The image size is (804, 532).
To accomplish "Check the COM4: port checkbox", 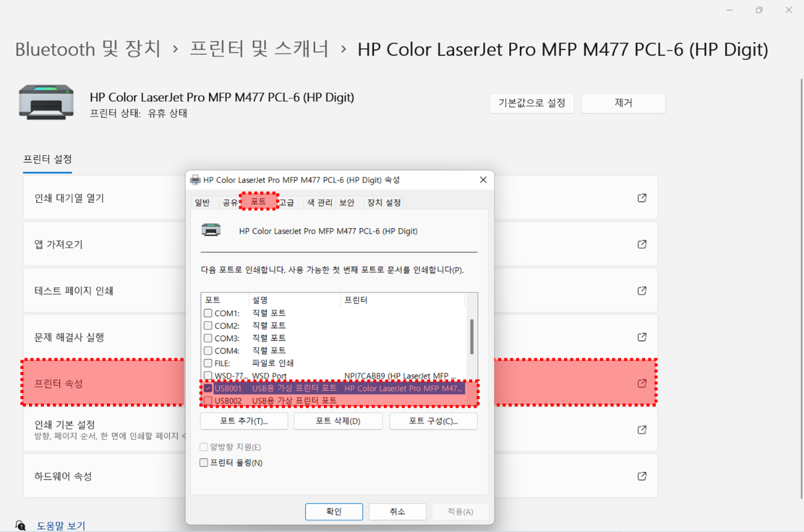I will (208, 350).
